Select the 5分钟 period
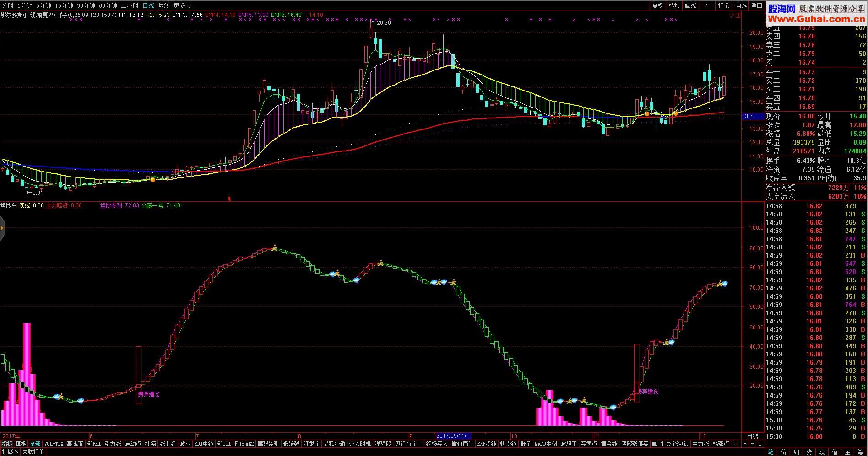 pos(43,5)
